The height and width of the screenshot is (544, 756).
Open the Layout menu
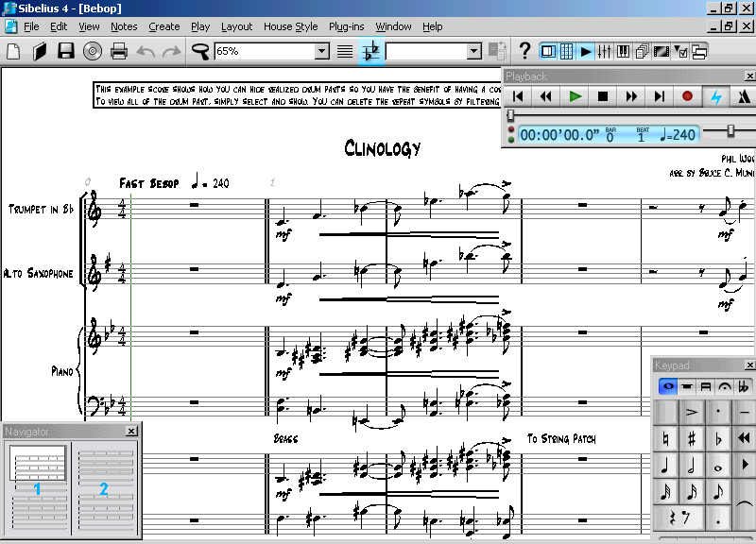tap(237, 26)
